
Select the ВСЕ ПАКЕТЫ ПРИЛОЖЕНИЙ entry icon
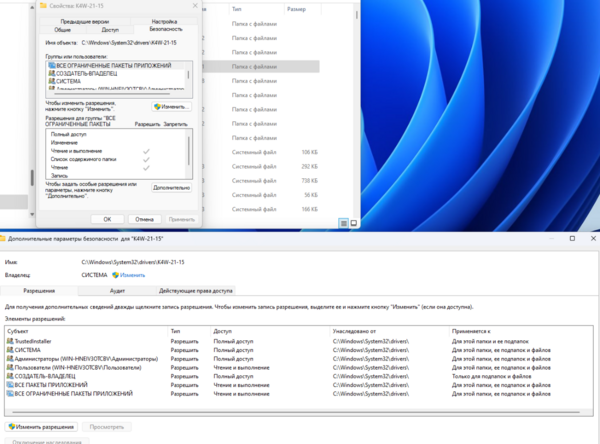pyautogui.click(x=10, y=385)
